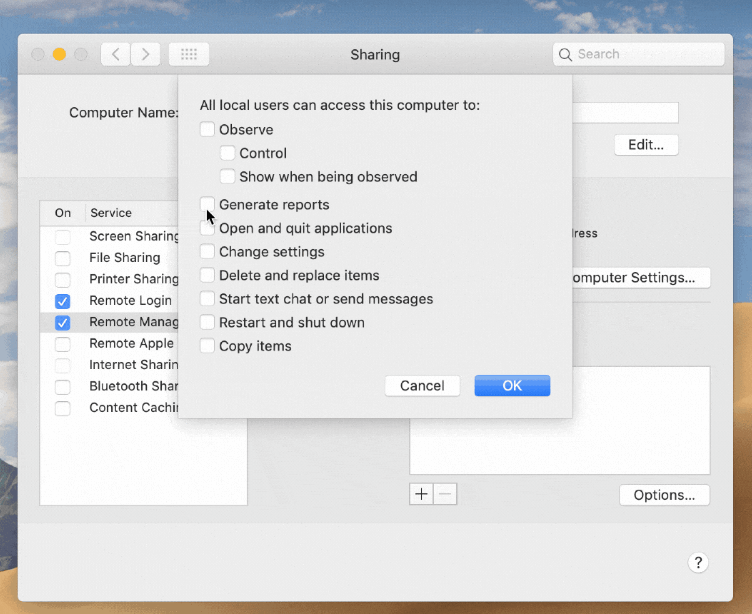Click the magnifying glass search icon
Screen dimensions: 752x614
pyautogui.click(x=566, y=54)
